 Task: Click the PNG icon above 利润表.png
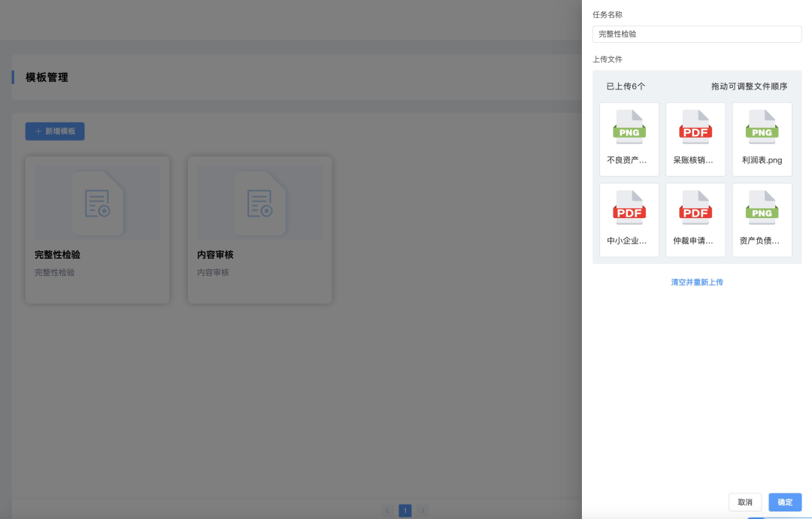click(762, 127)
